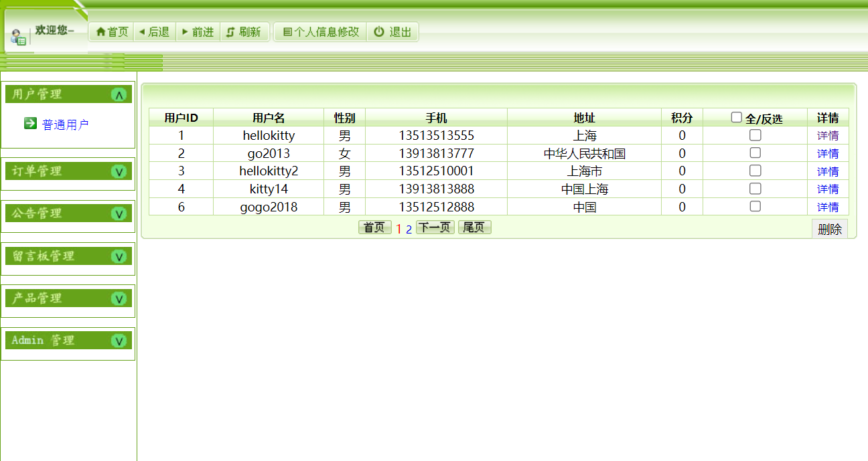Expand the 产品管理 panel arrow

119,298
